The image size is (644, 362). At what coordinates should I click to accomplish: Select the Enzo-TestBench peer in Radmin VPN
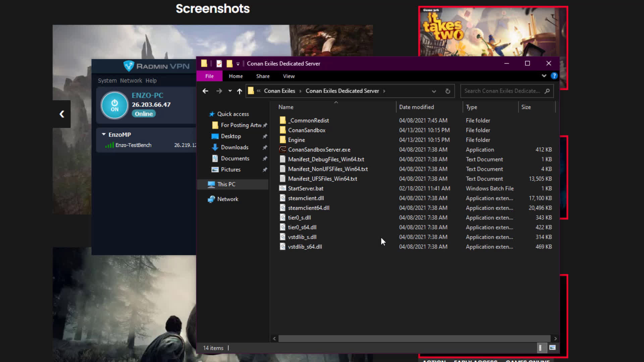133,145
